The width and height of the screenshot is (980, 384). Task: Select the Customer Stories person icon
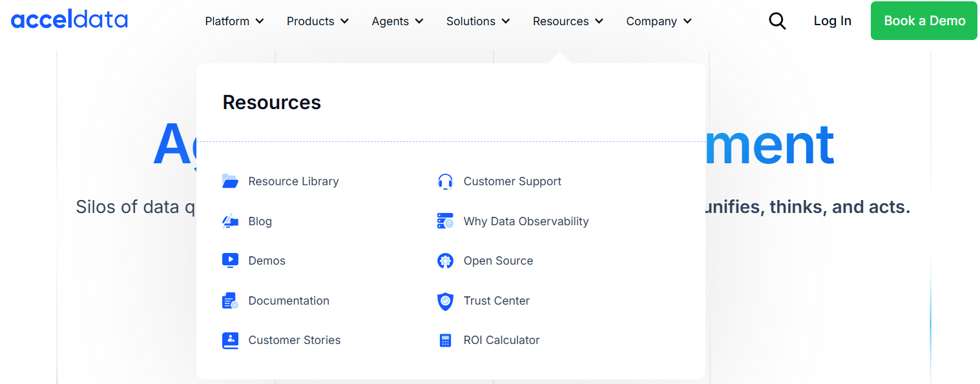[231, 340]
